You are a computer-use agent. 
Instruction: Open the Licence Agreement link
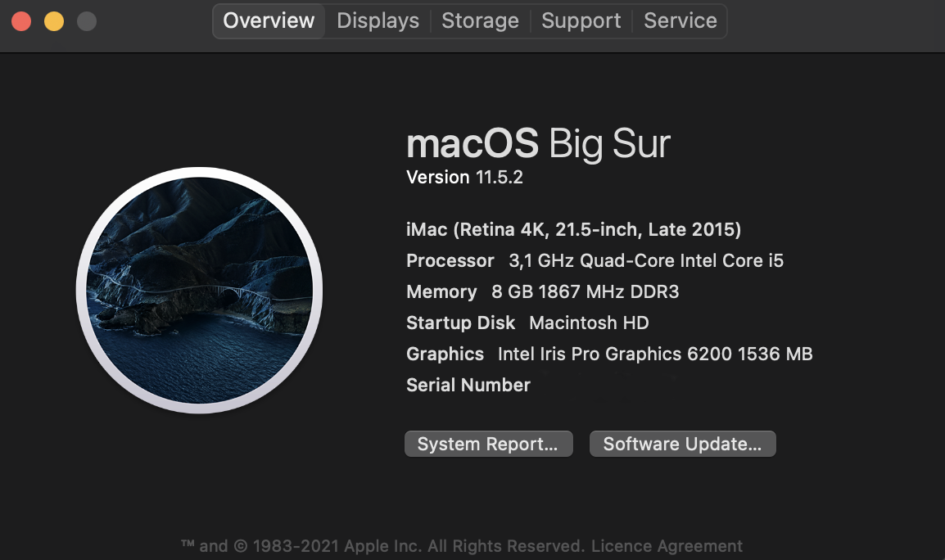coord(667,546)
